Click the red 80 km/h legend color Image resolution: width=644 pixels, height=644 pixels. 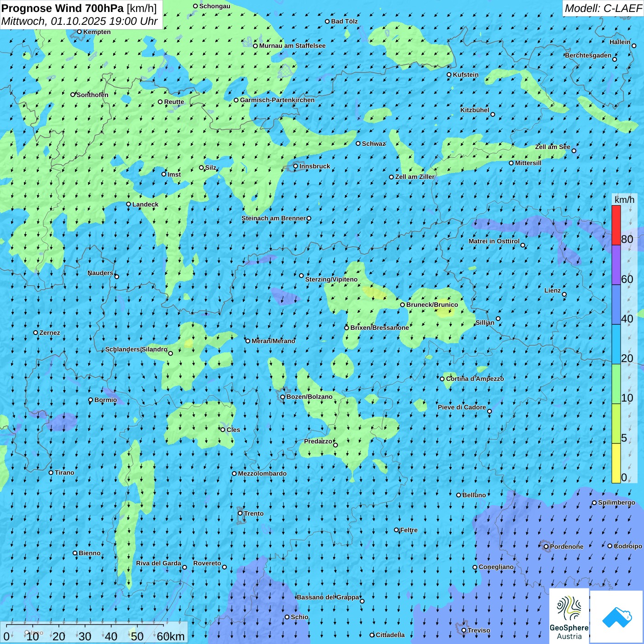(x=616, y=225)
